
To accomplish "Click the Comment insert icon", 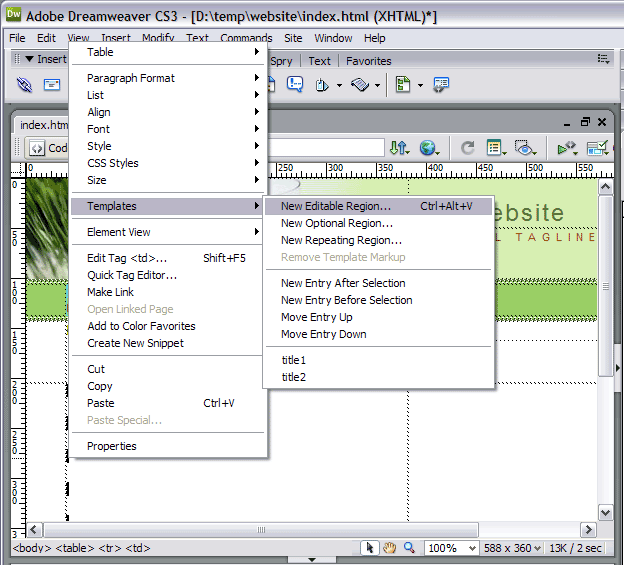I will click(295, 84).
